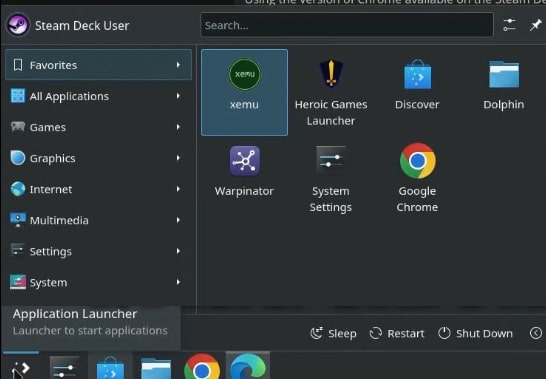The width and height of the screenshot is (546, 379).
Task: Open Discover from the taskbar
Action: pos(110,367)
